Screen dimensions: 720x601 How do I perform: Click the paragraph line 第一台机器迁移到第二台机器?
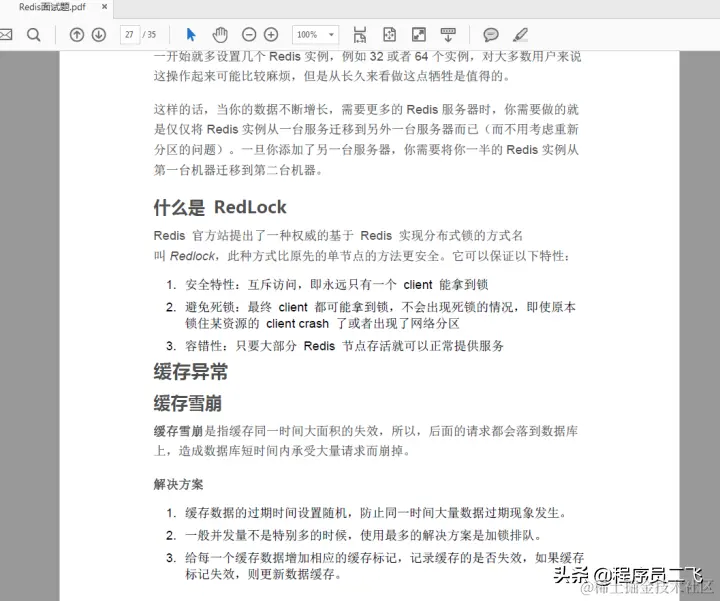238,170
